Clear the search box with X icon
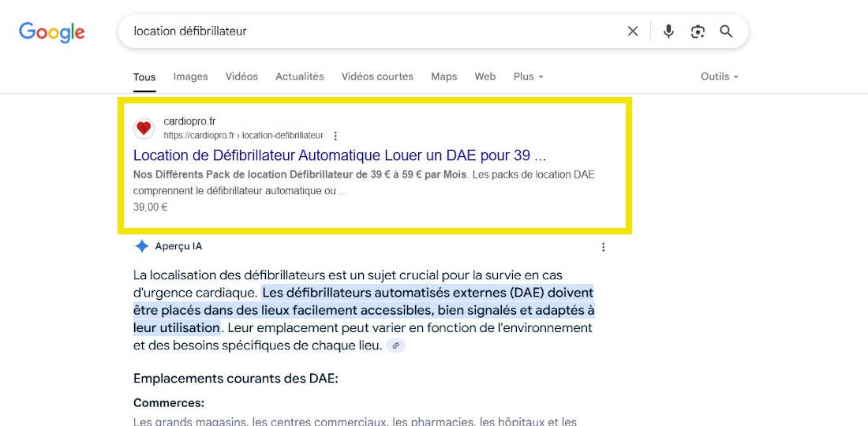The width and height of the screenshot is (868, 426). (x=632, y=32)
